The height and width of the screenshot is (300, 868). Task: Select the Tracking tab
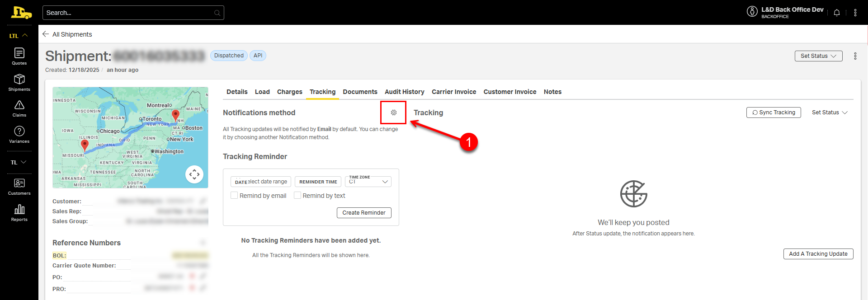coord(322,92)
